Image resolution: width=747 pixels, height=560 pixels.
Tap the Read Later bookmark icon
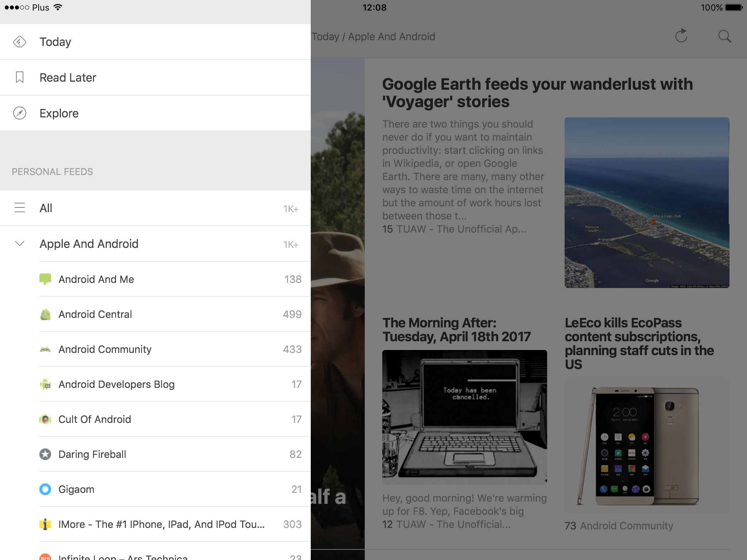tap(20, 77)
